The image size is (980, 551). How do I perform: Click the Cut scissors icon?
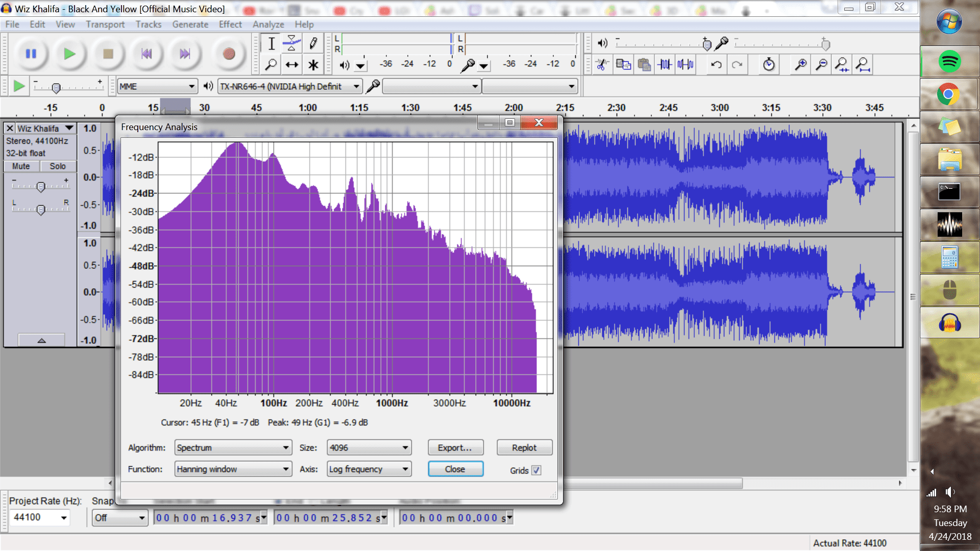point(602,64)
